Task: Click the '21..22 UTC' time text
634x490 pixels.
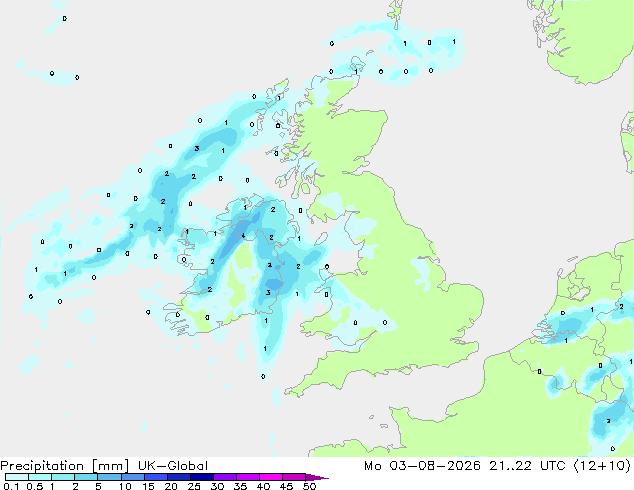Action: click(x=526, y=466)
